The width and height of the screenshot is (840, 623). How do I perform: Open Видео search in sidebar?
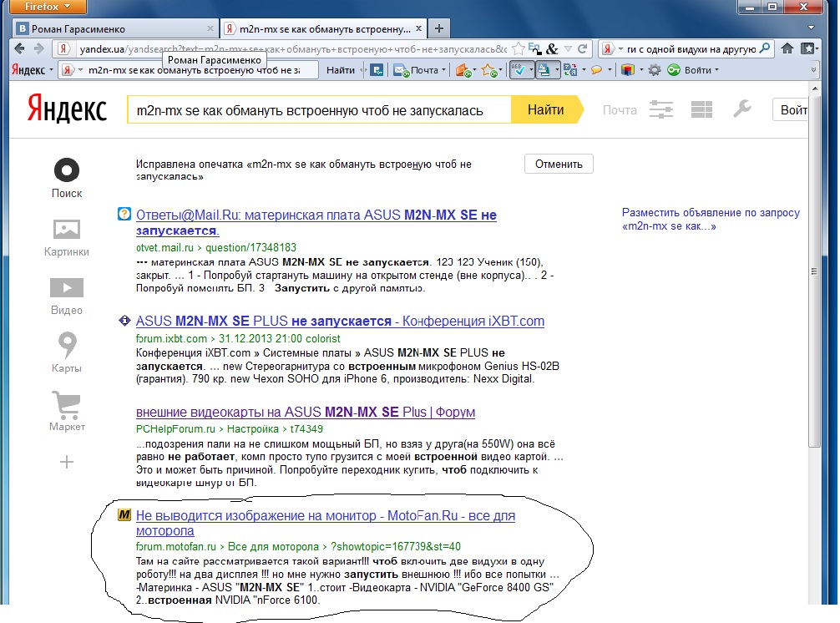(x=67, y=296)
